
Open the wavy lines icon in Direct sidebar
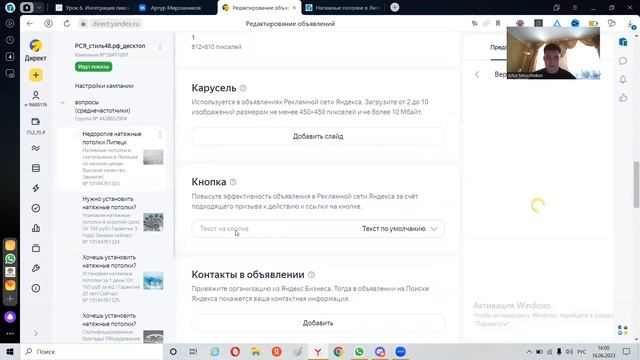coord(36,148)
